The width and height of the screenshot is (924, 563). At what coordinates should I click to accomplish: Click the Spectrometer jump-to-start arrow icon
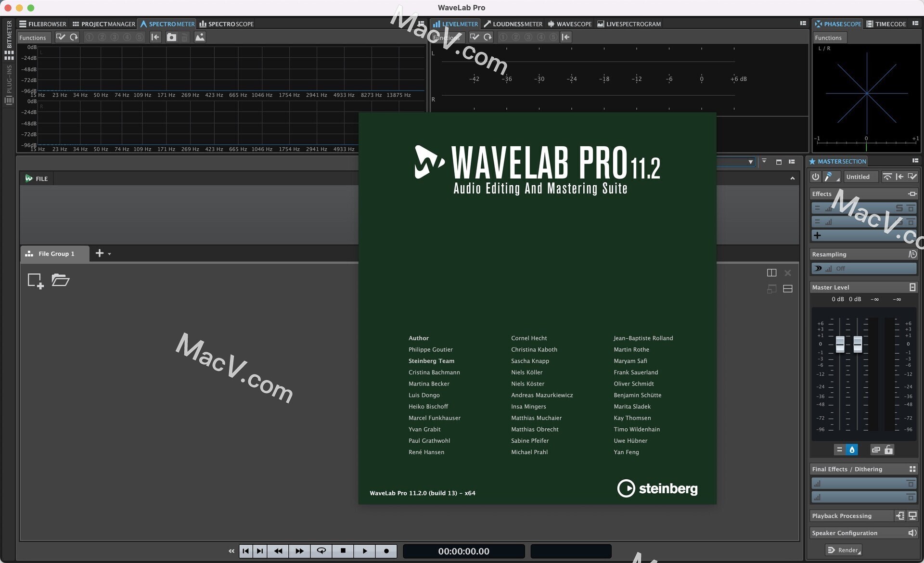coord(155,37)
